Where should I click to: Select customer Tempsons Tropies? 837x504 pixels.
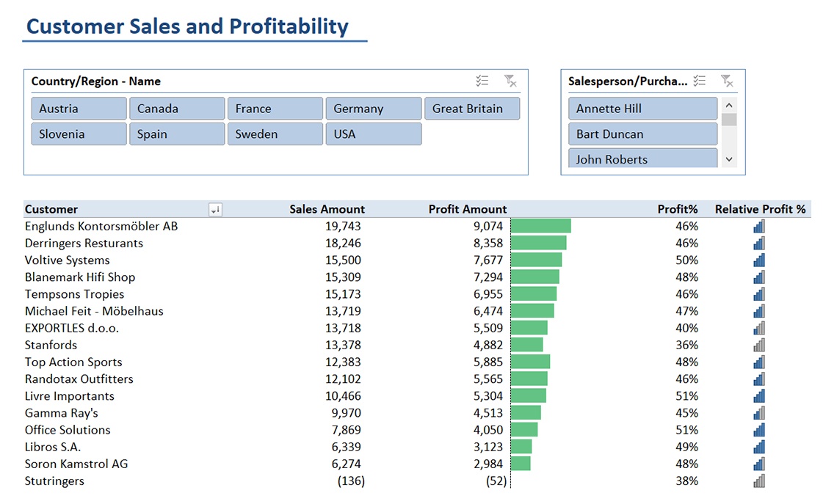click(x=74, y=294)
